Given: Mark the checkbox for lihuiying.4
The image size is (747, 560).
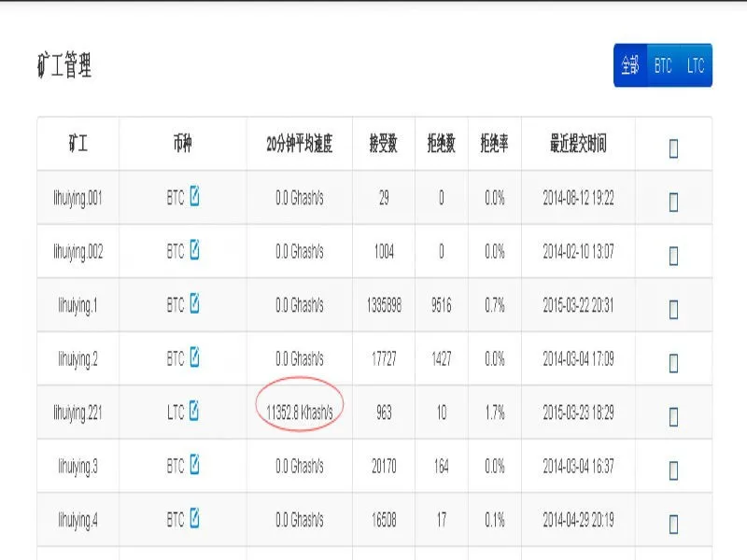Looking at the screenshot, I should pyautogui.click(x=673, y=525).
